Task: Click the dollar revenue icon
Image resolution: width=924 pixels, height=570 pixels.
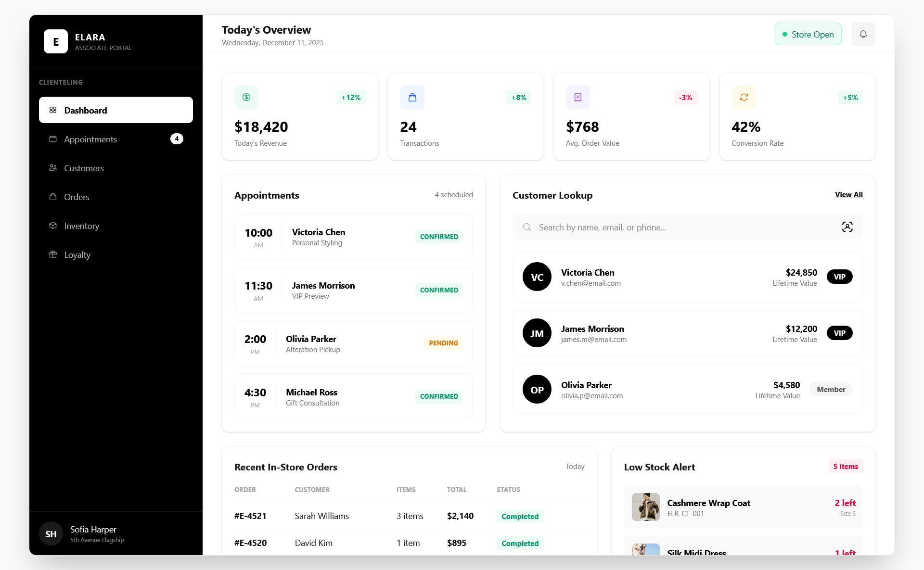Action: (x=246, y=97)
